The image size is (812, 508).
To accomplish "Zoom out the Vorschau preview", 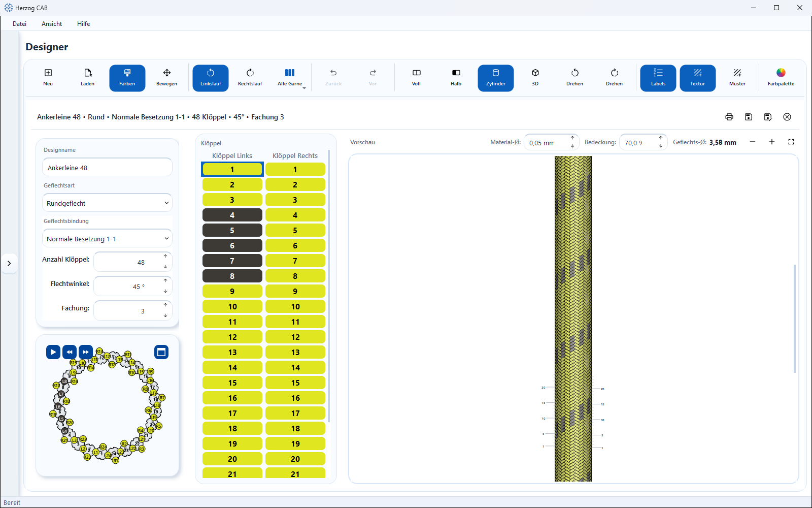I will (x=753, y=142).
